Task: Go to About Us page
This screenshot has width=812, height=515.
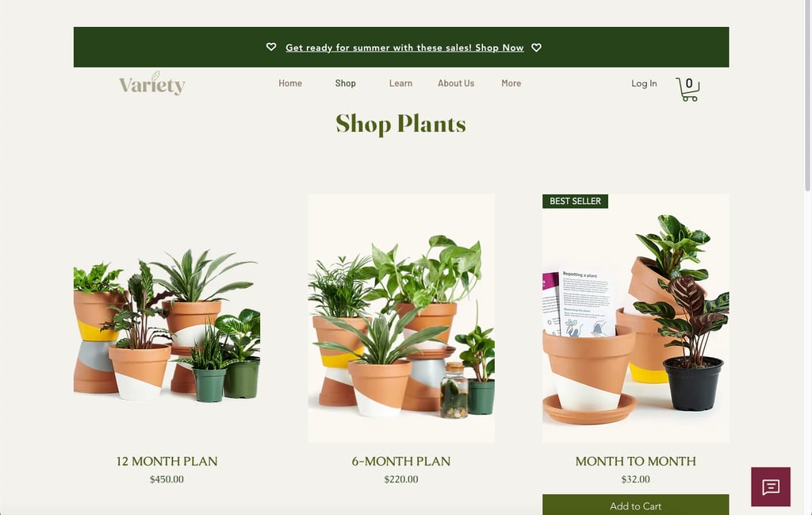Action: [x=456, y=83]
